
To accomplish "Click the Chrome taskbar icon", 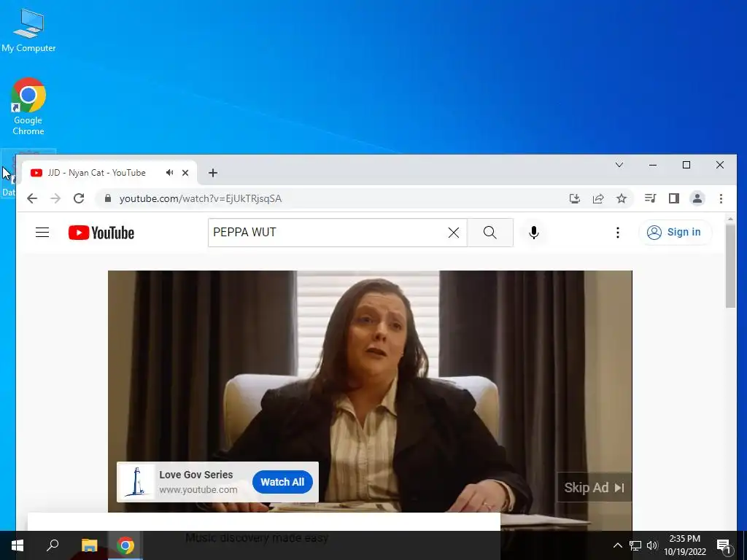I will [x=125, y=545].
